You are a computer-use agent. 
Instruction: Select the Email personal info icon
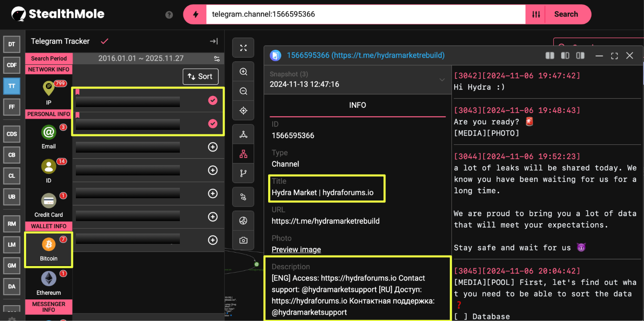[x=48, y=133]
